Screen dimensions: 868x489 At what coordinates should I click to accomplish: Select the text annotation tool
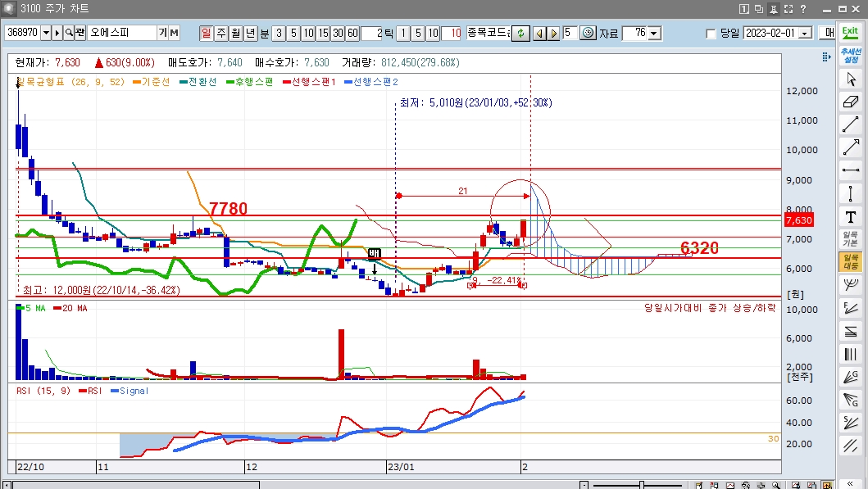pos(851,216)
